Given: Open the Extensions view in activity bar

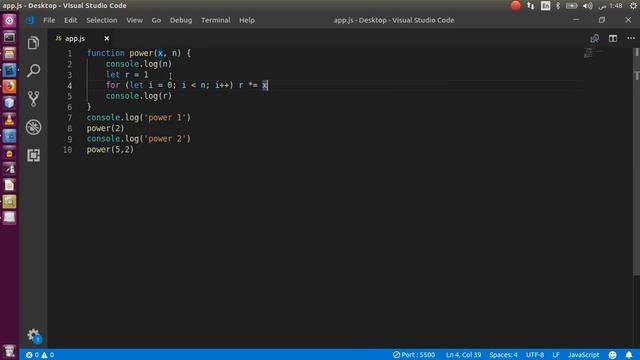Looking at the screenshot, I should point(33,155).
